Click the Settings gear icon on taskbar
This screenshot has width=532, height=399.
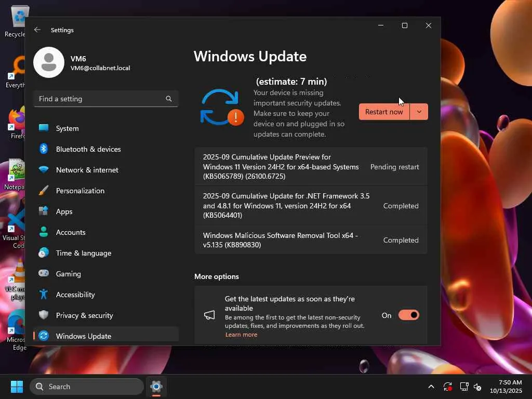156,387
